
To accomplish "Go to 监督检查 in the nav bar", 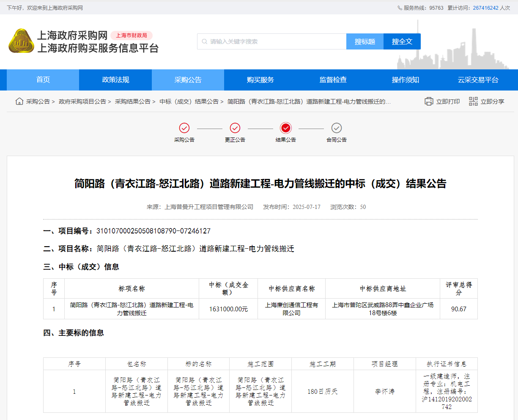I will (x=333, y=80).
